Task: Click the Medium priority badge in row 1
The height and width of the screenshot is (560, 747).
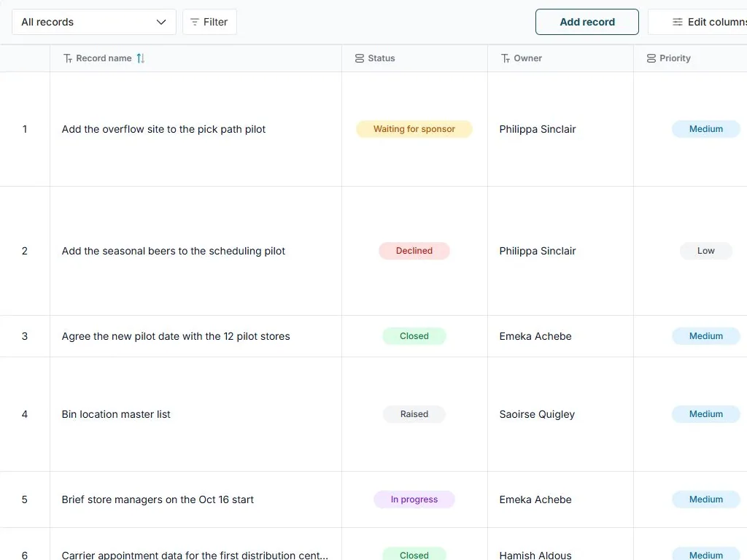Action: coord(706,129)
